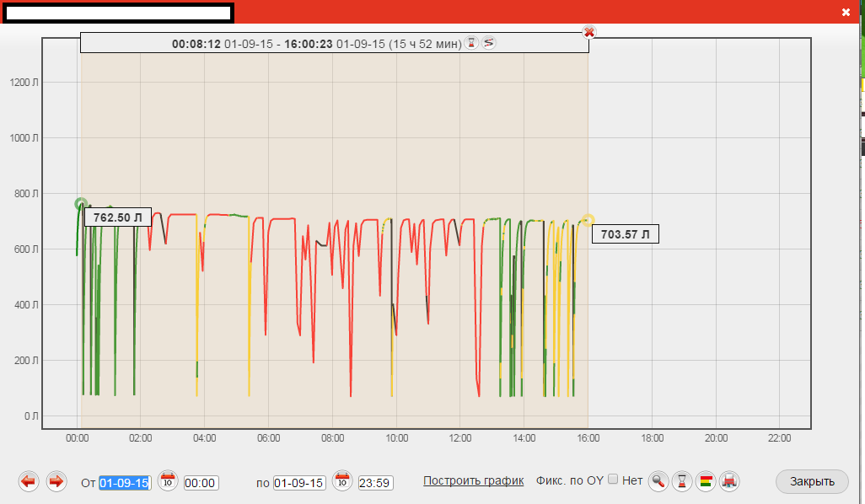This screenshot has width=865, height=504.
Task: Click the route track icon in selection header
Action: 489,42
